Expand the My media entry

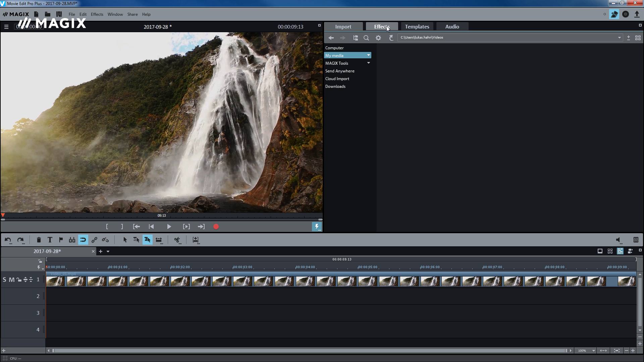[x=368, y=55]
